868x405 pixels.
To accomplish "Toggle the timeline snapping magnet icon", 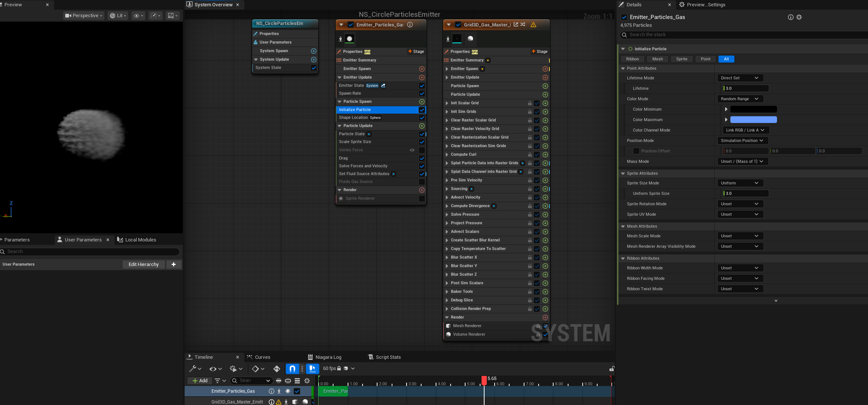I will point(292,368).
